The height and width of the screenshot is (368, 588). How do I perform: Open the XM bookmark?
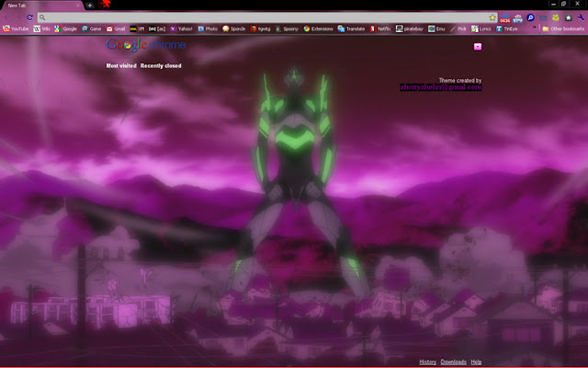click(x=137, y=29)
